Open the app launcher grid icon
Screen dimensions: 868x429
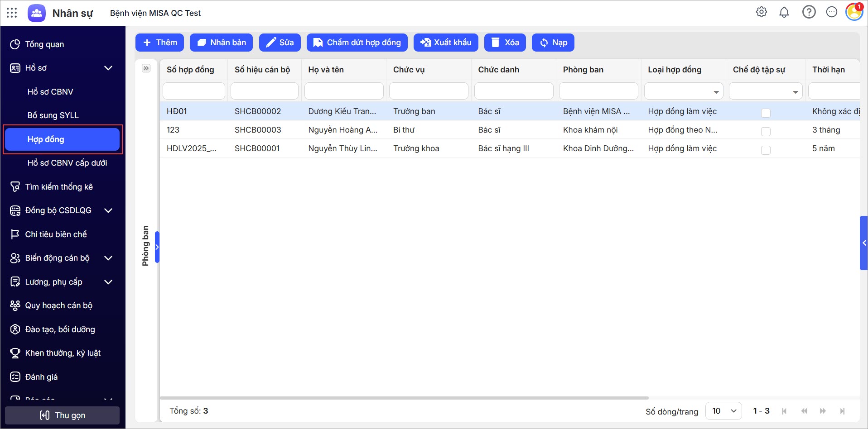[x=12, y=13]
